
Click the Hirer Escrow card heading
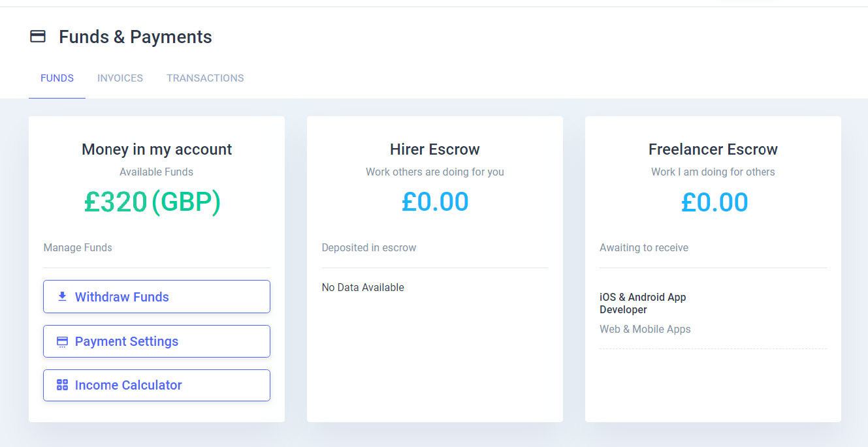(435, 149)
